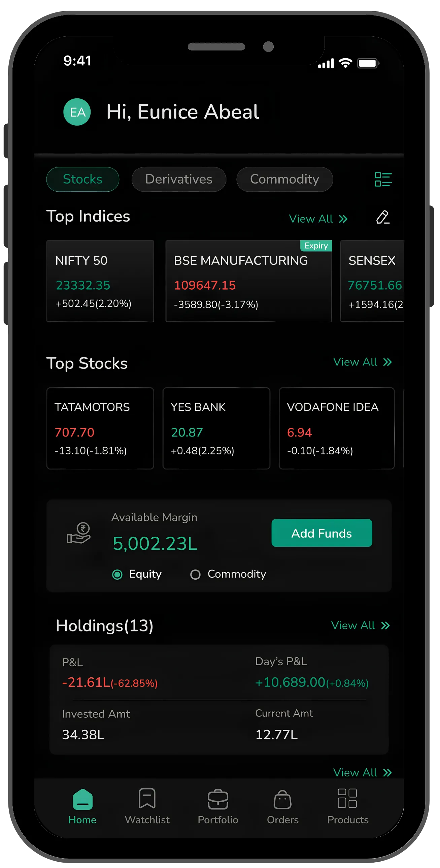This screenshot has width=440, height=868.
Task: Tap the 12.77L current amount
Action: tap(276, 735)
